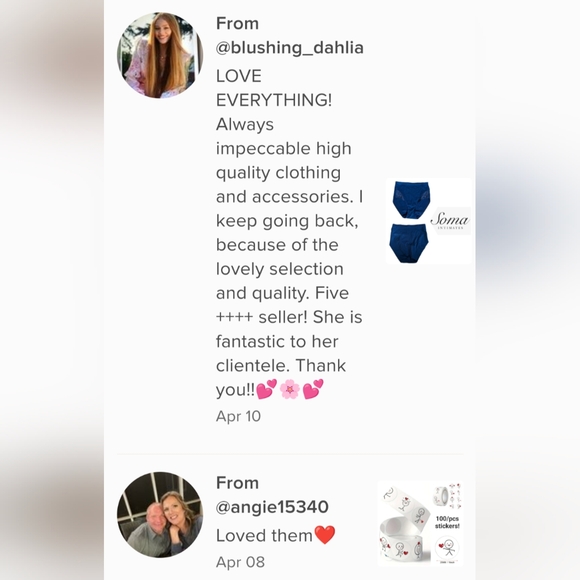
Task: Tap the @angie15340 username link
Action: tap(272, 507)
